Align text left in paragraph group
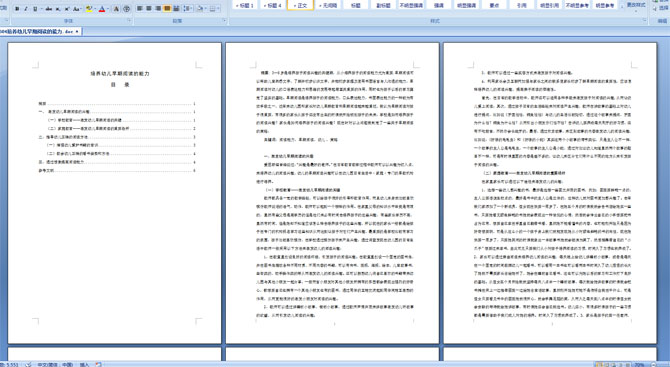The height and width of the screenshot is (367, 670). [139, 8]
